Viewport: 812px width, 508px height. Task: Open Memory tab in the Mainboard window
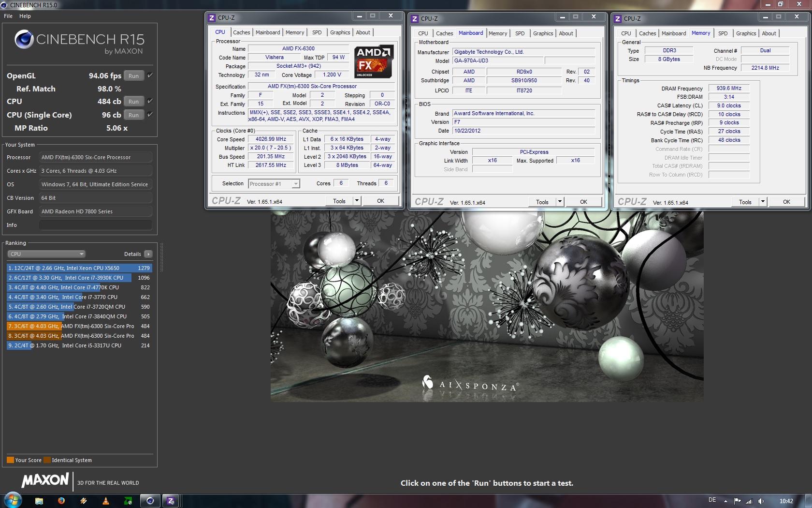[x=498, y=33]
